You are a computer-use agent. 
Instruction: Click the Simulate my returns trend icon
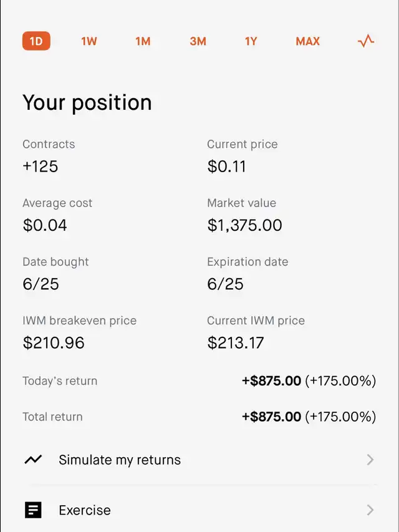click(33, 460)
